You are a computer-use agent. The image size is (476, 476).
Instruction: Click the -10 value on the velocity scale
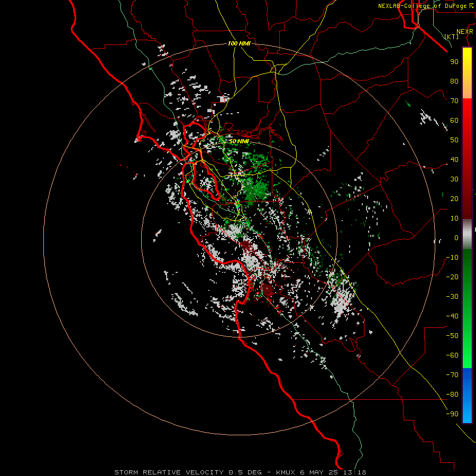click(x=452, y=258)
